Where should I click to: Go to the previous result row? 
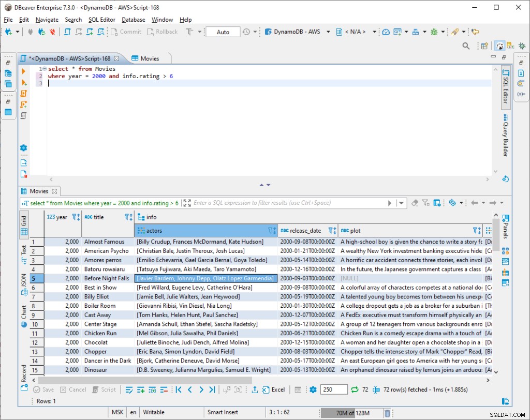[x=190, y=389]
